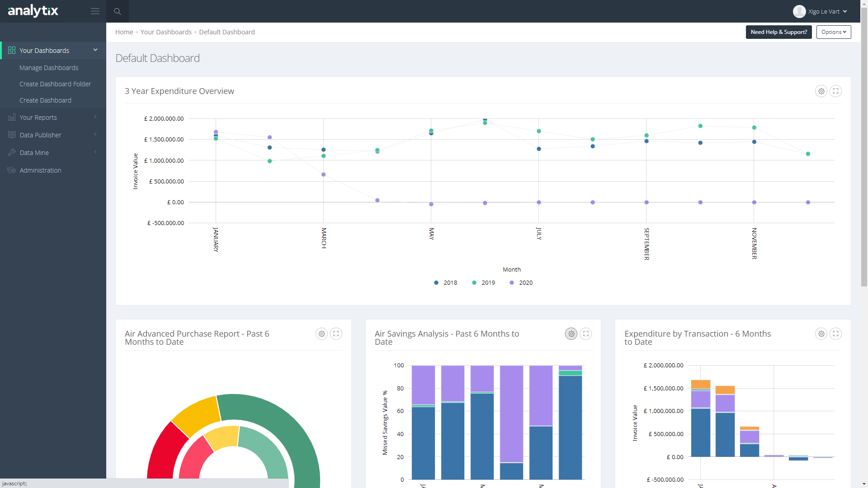The width and height of the screenshot is (868, 488).
Task: Open Data Mine menu item
Action: [x=34, y=153]
